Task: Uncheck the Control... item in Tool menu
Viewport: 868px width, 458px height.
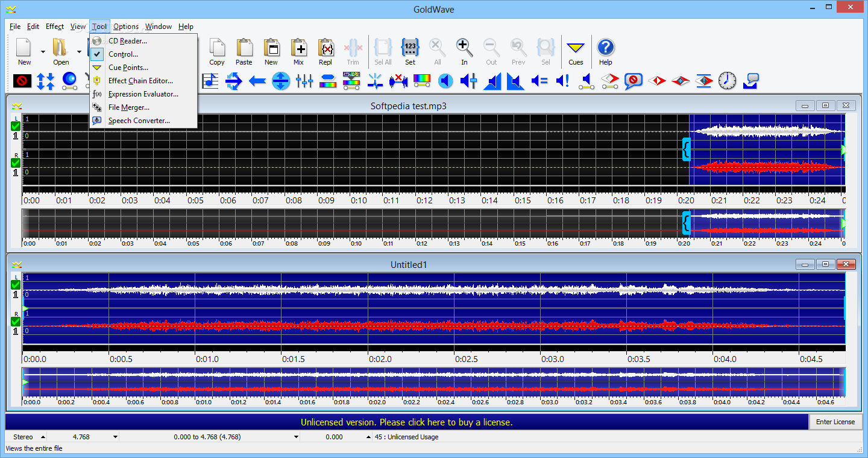Action: point(143,54)
